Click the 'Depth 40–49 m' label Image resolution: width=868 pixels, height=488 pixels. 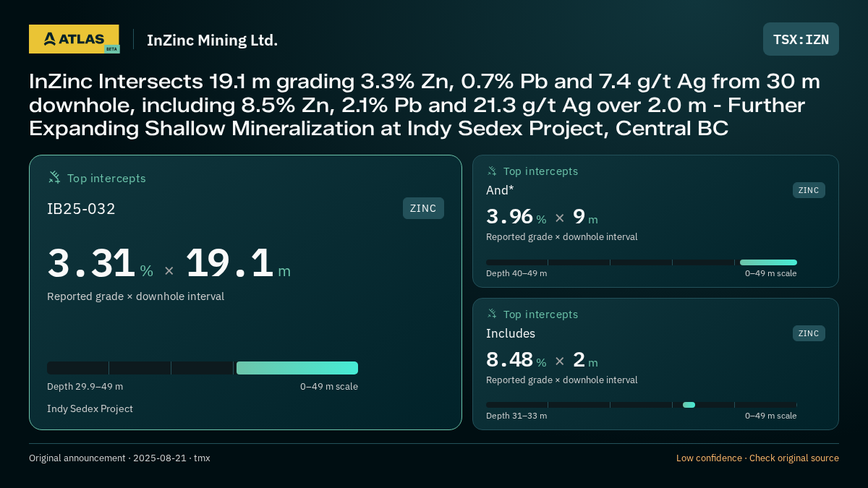coord(516,273)
